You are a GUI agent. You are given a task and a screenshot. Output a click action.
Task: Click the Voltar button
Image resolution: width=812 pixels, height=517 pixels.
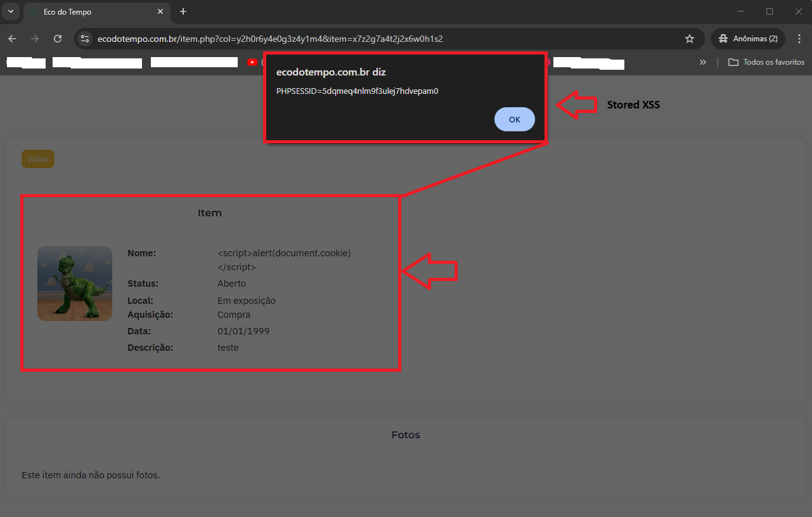pyautogui.click(x=38, y=159)
